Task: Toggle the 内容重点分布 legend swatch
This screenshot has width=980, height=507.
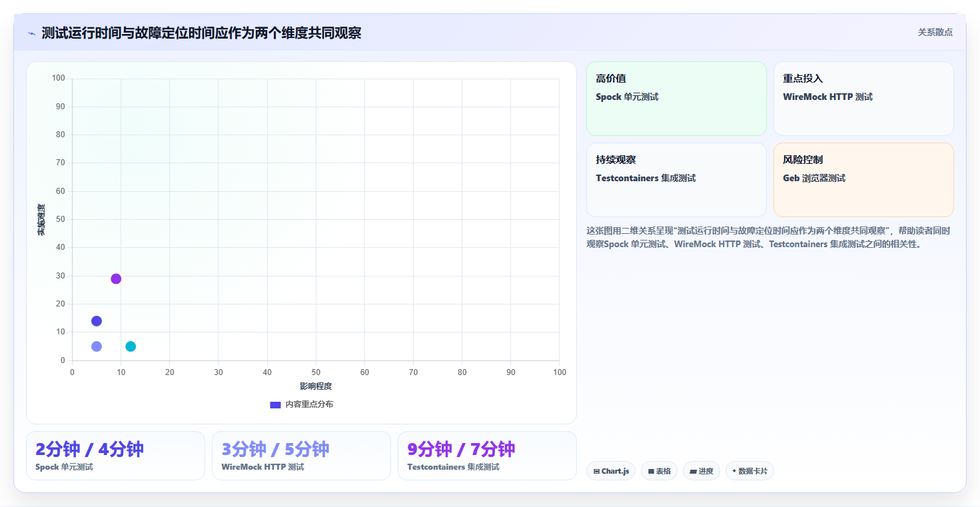Action: [x=276, y=404]
